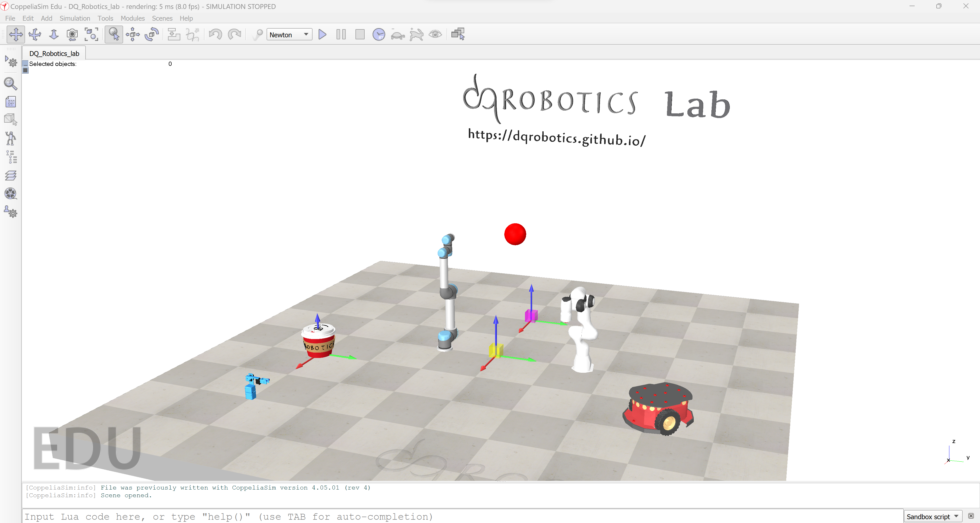Open the Newton physics engine dropdown
Screen dimensions: 980x523
[289, 35]
